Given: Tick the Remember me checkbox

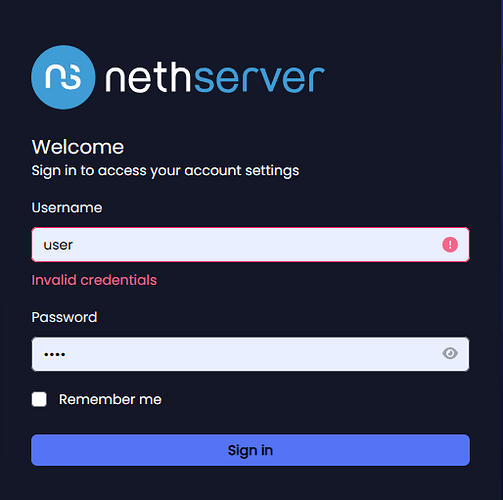Looking at the screenshot, I should click(x=39, y=399).
